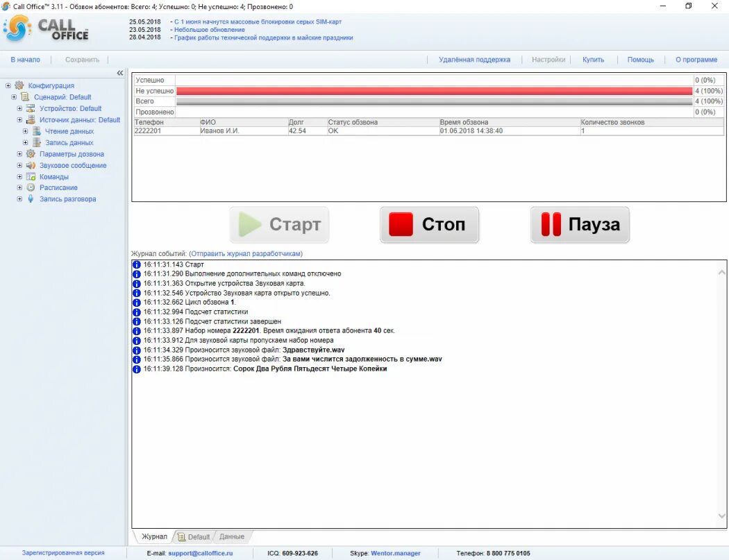
Task: Click the Пауза button
Action: pyautogui.click(x=580, y=224)
